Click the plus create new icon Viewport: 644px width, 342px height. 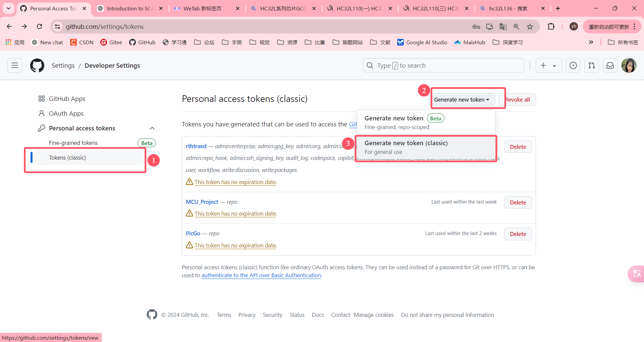click(x=543, y=65)
